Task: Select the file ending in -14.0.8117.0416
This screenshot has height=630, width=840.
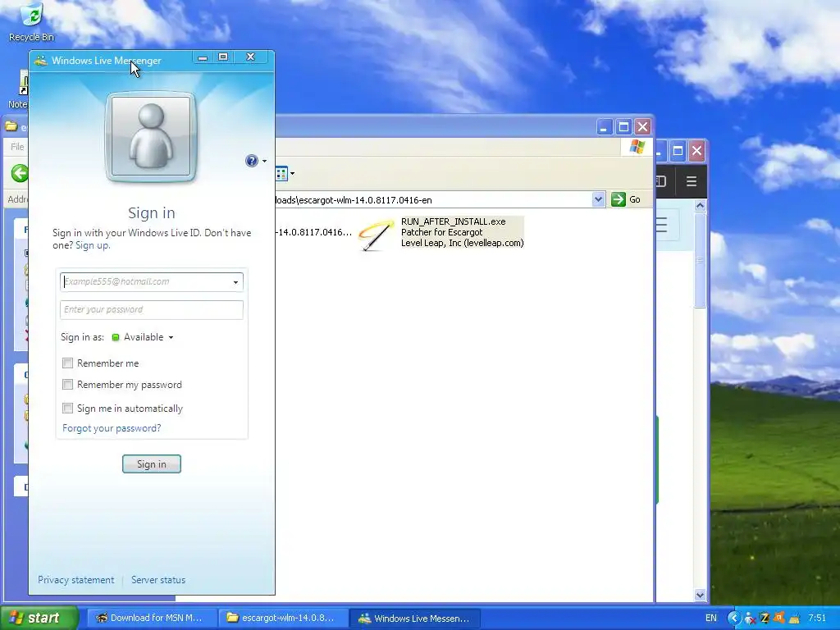Action: [x=314, y=232]
